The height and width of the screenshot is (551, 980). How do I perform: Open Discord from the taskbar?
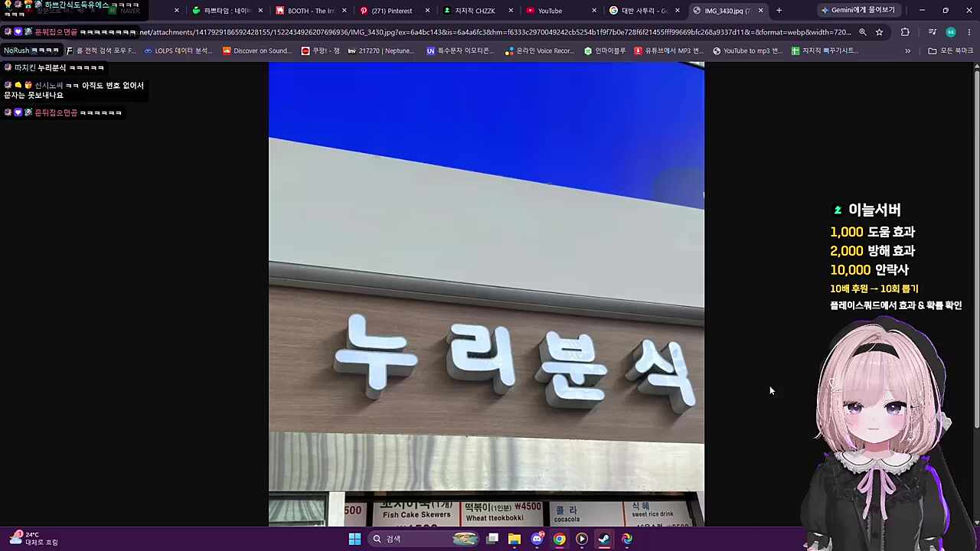(537, 539)
